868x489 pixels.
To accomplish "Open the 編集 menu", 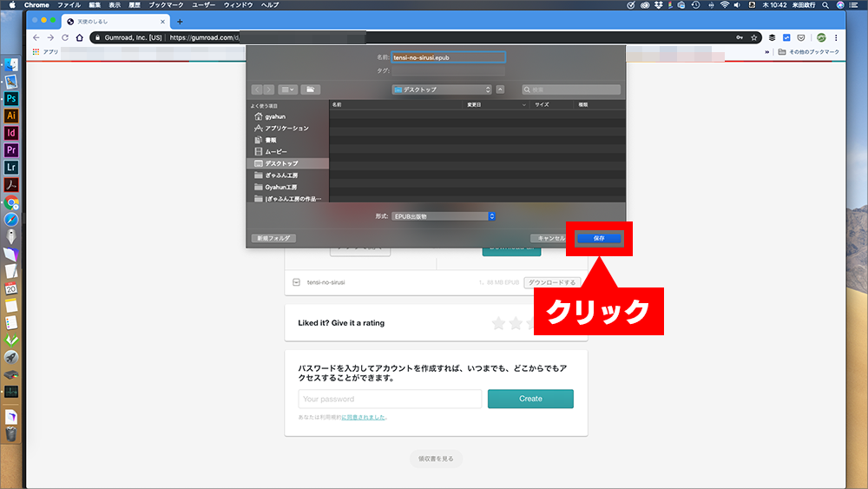I will (95, 5).
